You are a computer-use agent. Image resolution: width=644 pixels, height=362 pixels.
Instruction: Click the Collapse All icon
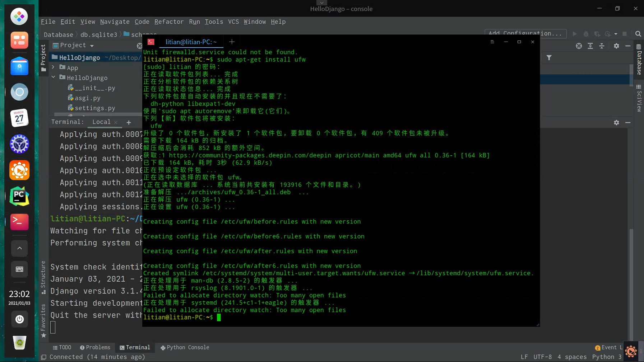[x=602, y=46]
